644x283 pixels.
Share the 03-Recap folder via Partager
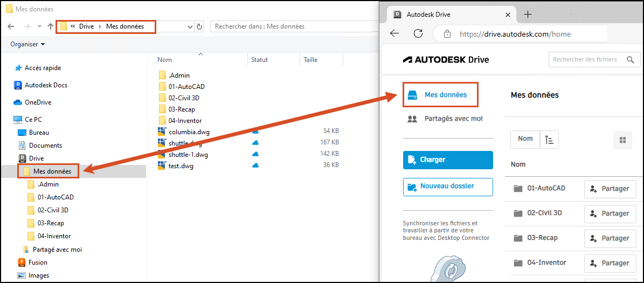[610, 238]
